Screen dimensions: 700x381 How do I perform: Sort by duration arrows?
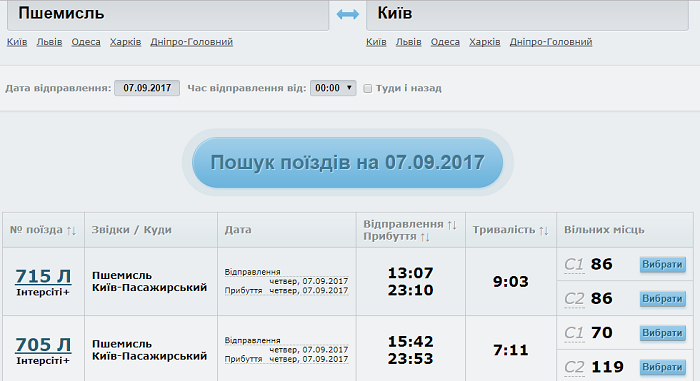(x=543, y=230)
